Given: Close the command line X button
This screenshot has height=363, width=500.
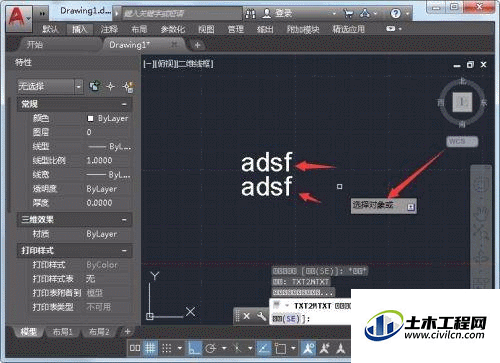Looking at the screenshot, I should pos(246,316).
